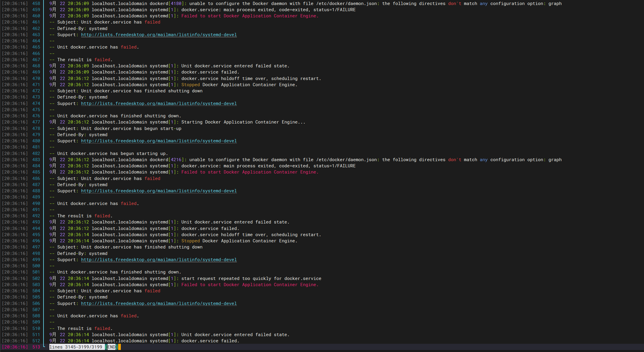Click 'docker.service failed.' on line 512

pyautogui.click(x=210, y=341)
